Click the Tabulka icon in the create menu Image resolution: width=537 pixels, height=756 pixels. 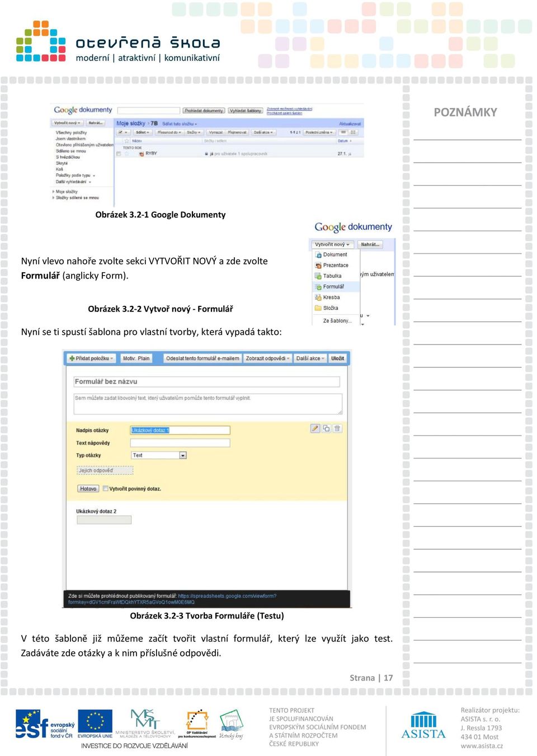tap(318, 276)
